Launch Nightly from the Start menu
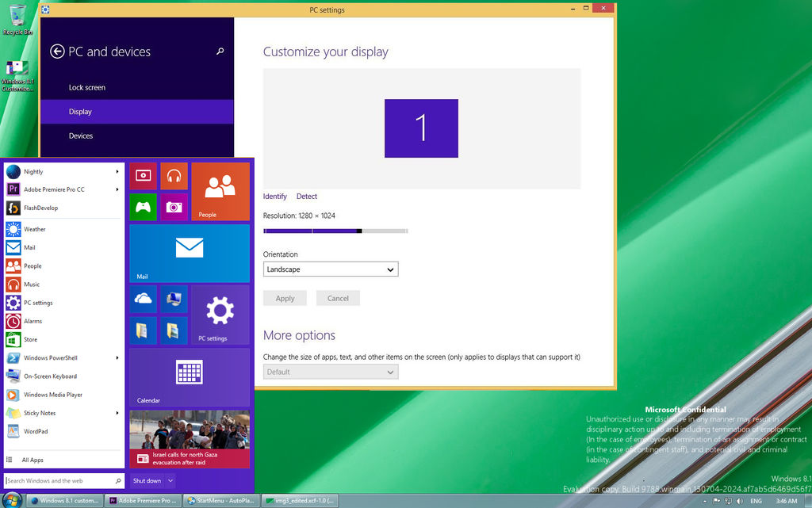 (x=33, y=171)
